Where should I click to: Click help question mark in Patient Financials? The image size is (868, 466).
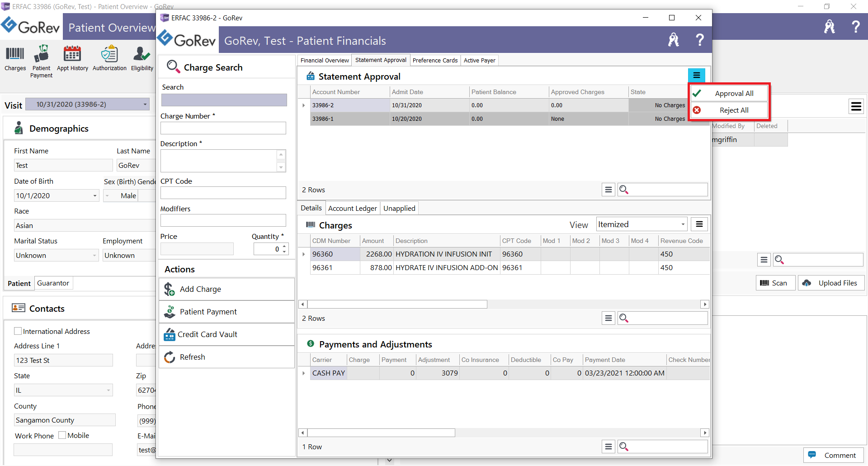699,40
